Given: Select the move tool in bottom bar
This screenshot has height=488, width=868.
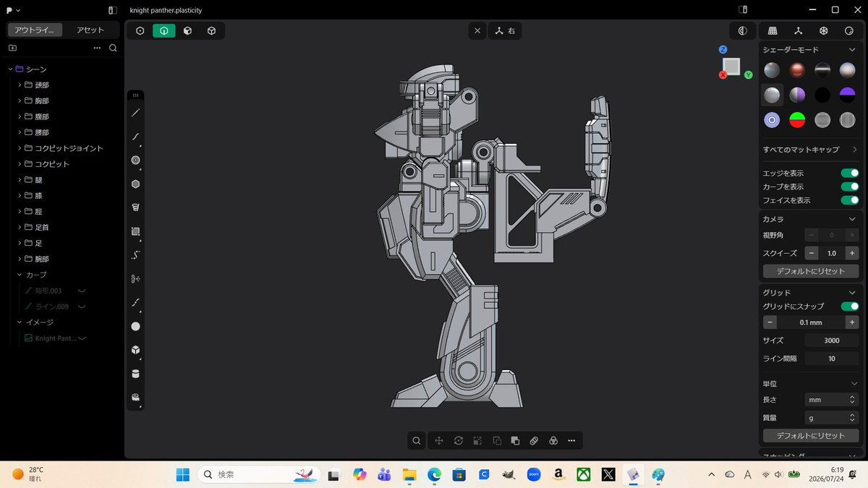Looking at the screenshot, I should click(439, 440).
